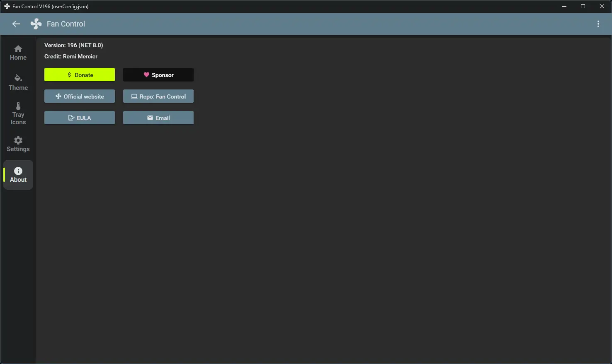Click the yellow Donate button
The height and width of the screenshot is (364, 612).
click(x=80, y=75)
